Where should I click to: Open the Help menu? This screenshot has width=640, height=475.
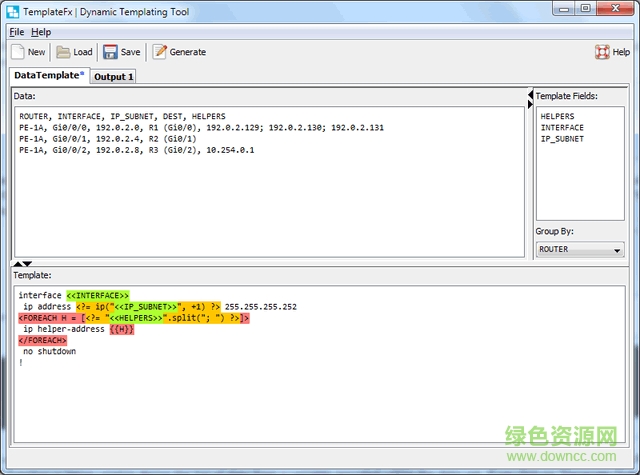tap(41, 32)
